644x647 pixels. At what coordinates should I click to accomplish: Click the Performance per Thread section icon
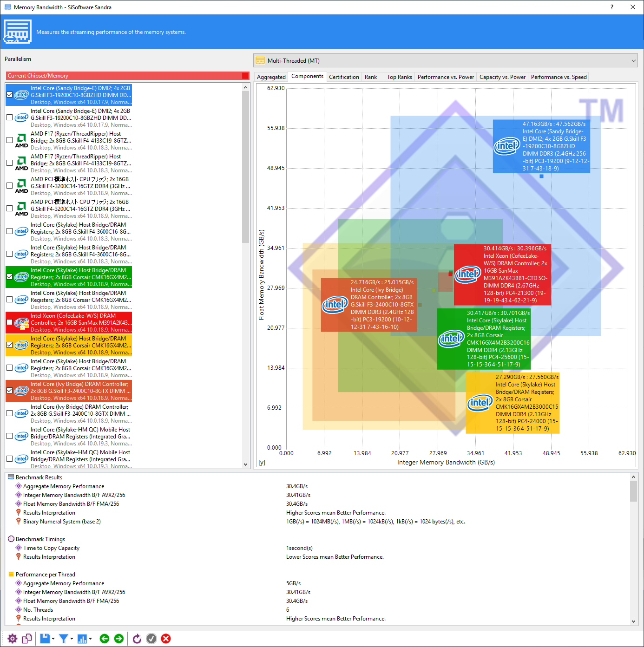[x=11, y=574]
